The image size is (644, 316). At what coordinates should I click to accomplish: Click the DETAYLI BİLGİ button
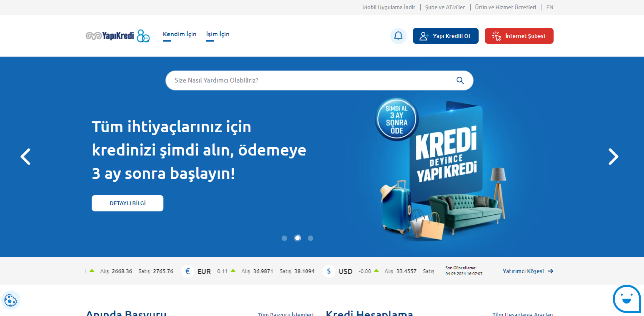(127, 203)
